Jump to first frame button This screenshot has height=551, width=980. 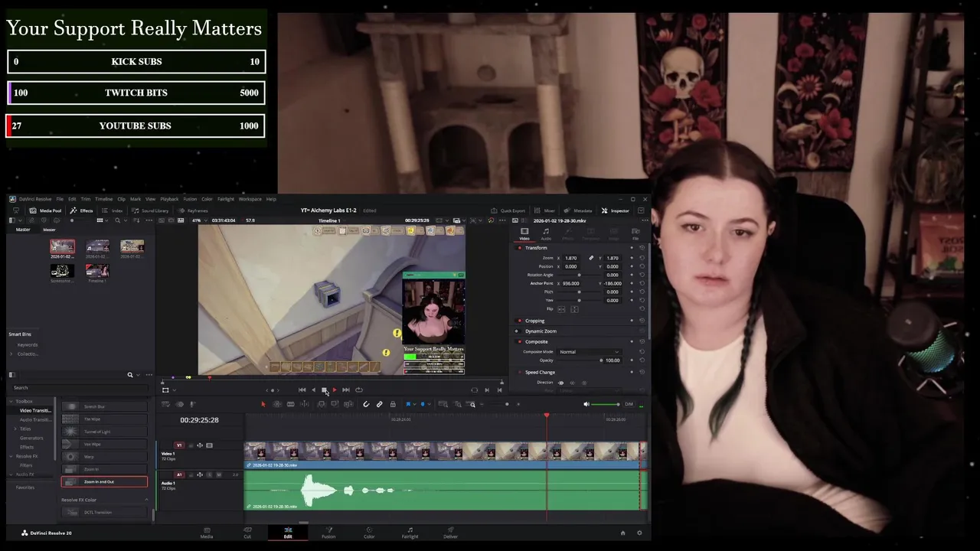tap(302, 390)
